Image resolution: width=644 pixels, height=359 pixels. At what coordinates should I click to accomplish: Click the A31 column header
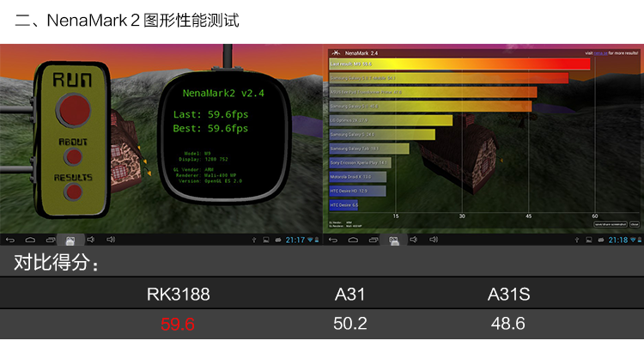tap(350, 294)
